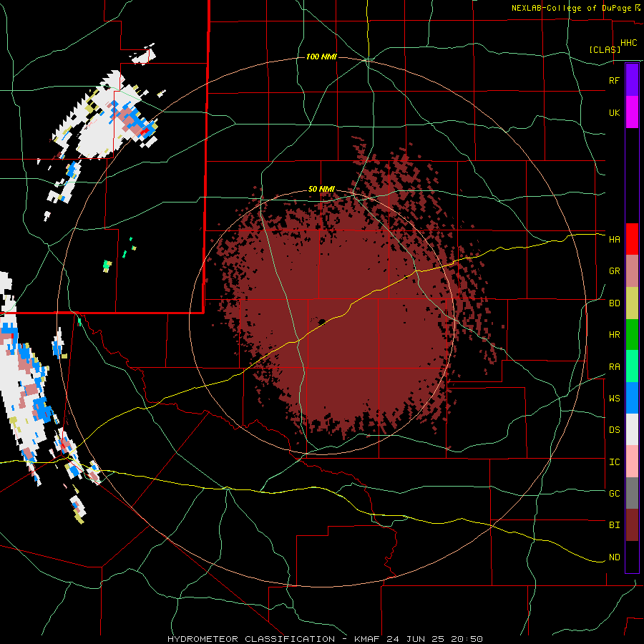Click the magenta UK legend color swatch
The image size is (644, 644).
(x=632, y=112)
